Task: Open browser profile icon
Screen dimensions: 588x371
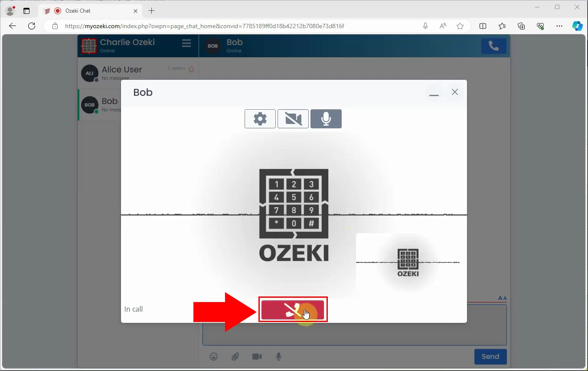Action: coord(10,11)
